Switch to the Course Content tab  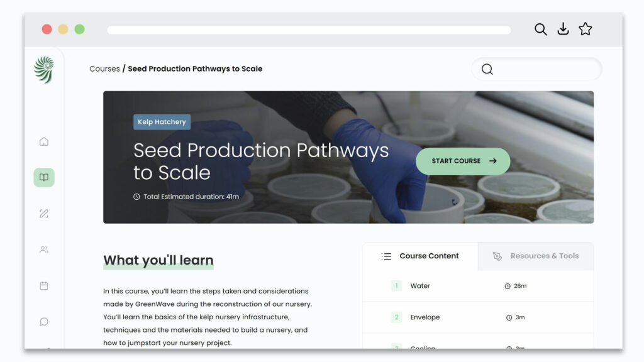[x=420, y=256]
